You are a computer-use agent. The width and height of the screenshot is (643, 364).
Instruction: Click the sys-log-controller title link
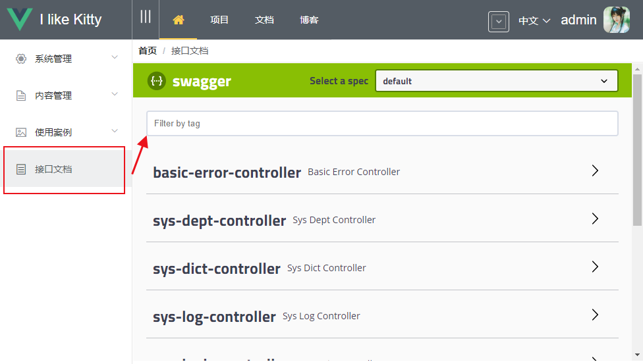pyautogui.click(x=214, y=317)
